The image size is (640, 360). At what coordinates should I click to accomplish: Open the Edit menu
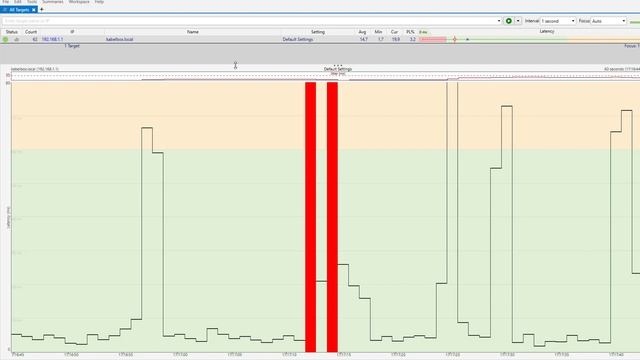[18, 2]
